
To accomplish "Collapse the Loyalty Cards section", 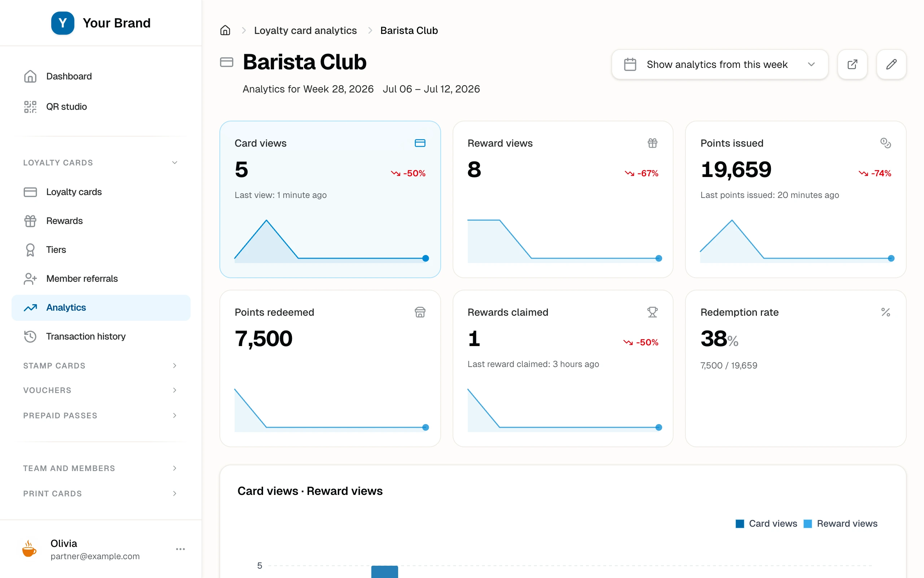I will coord(174,163).
